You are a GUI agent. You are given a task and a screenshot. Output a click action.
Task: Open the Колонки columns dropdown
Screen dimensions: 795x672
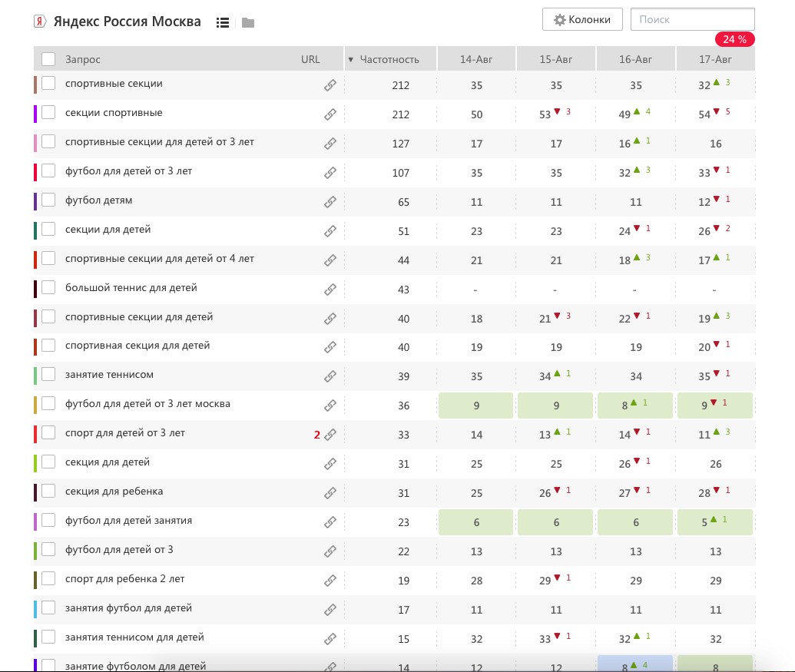pos(581,20)
